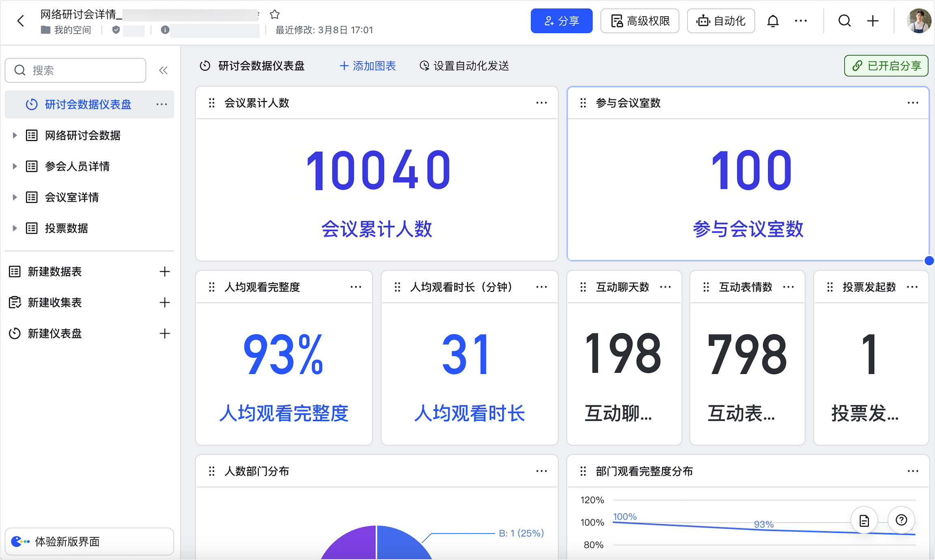Expand the 网络研讨会数据 table tree

tap(15, 135)
